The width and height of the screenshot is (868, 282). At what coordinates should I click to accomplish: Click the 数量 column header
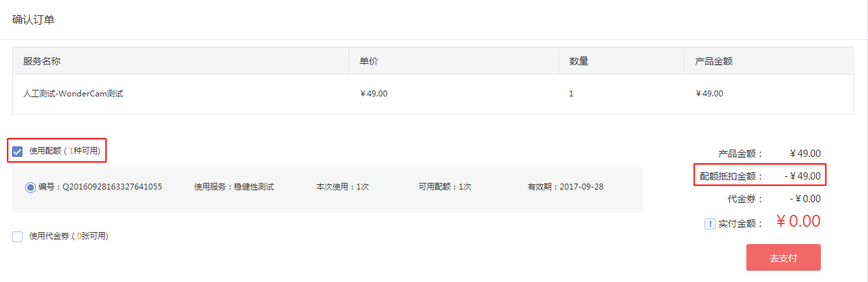(x=579, y=61)
